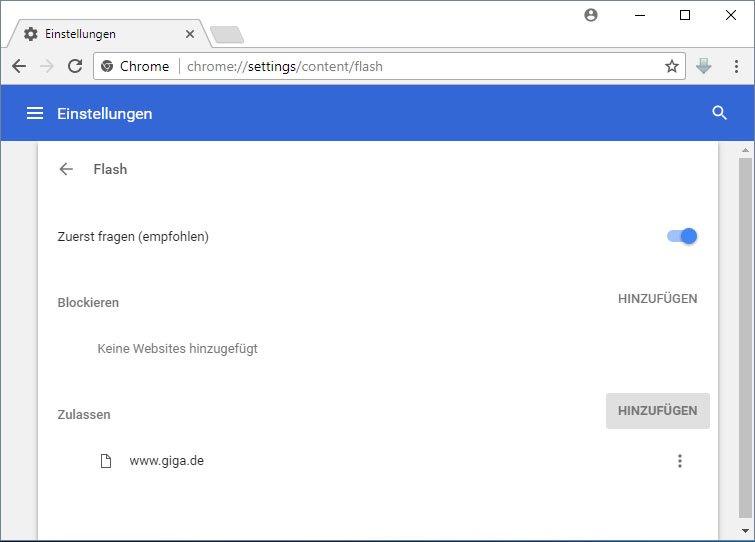Click the Zulassen section heading
The height and width of the screenshot is (542, 755).
[x=84, y=414]
